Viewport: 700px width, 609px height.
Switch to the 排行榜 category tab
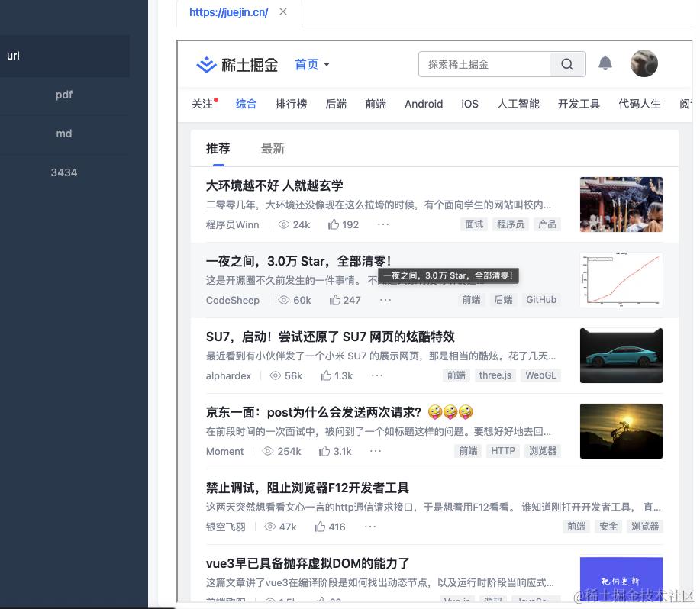[x=291, y=104]
